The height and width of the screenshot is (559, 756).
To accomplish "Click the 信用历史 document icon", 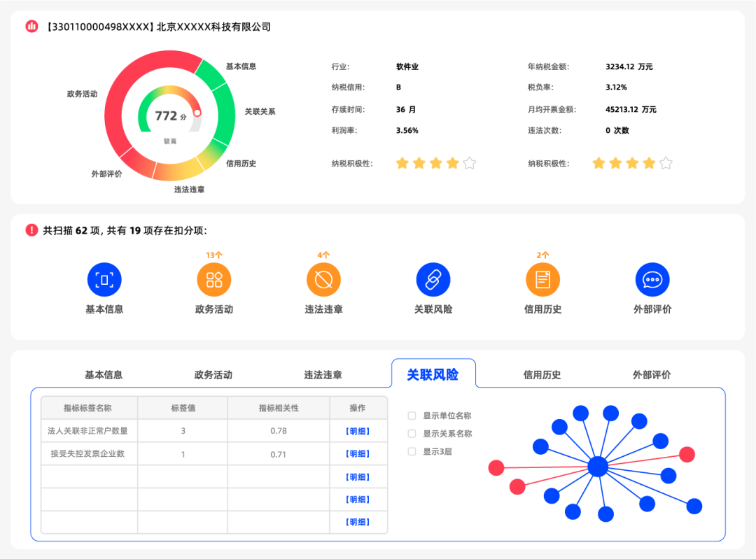I will point(542,280).
